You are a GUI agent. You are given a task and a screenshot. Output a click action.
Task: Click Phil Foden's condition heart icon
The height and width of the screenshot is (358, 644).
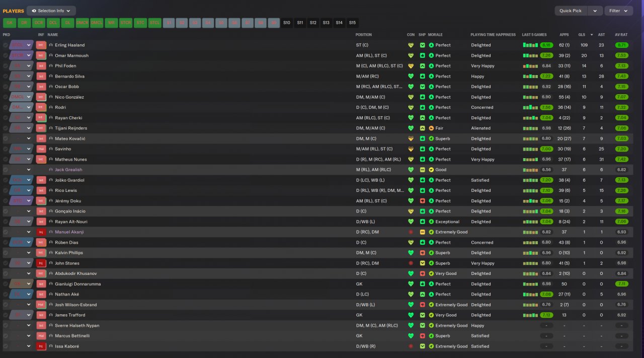pyautogui.click(x=411, y=66)
